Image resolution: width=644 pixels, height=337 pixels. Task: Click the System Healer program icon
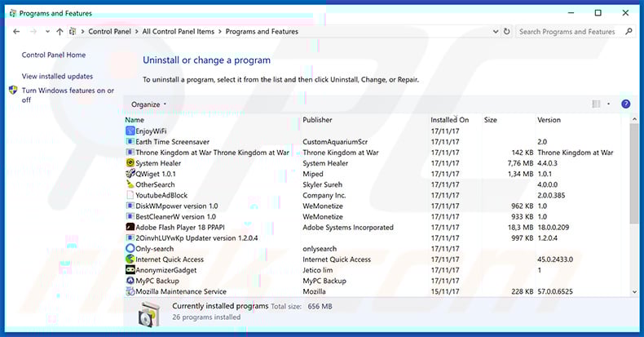tap(130, 163)
